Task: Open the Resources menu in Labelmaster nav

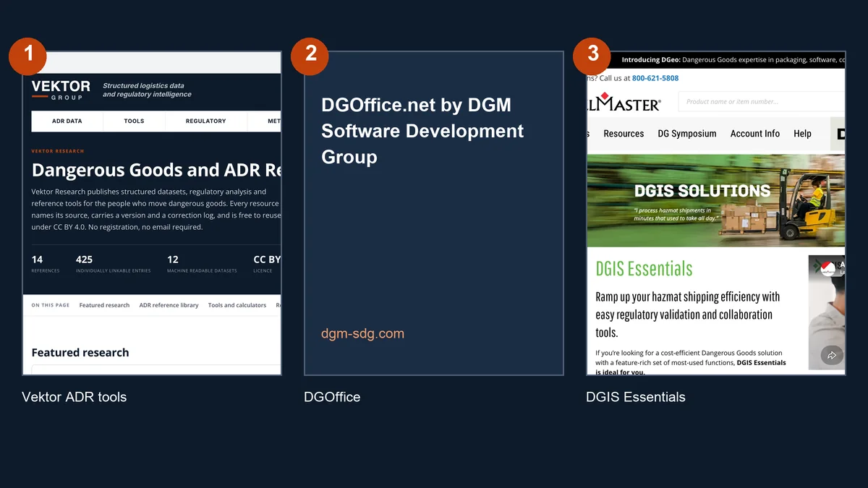Action: (x=624, y=134)
